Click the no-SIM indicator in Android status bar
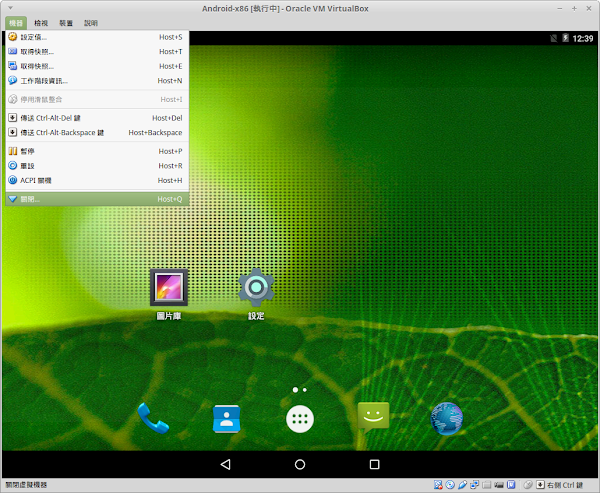600x493 pixels. 553,38
